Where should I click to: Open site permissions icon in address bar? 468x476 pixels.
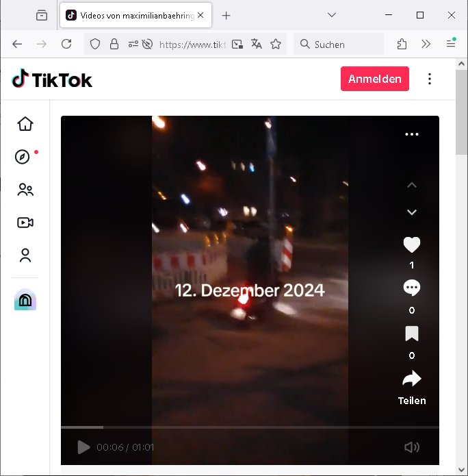133,45
